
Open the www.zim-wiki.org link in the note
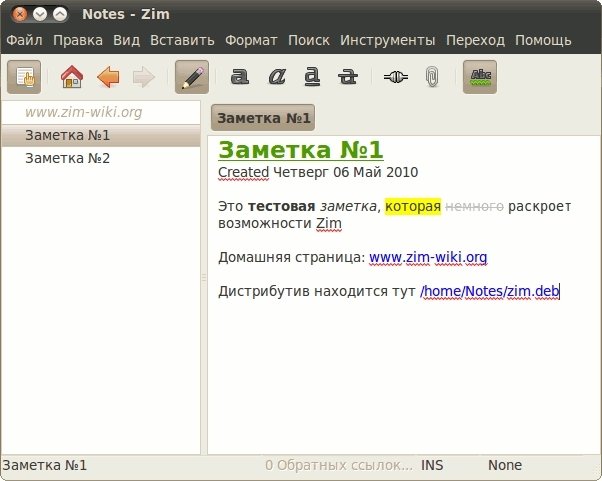click(428, 257)
